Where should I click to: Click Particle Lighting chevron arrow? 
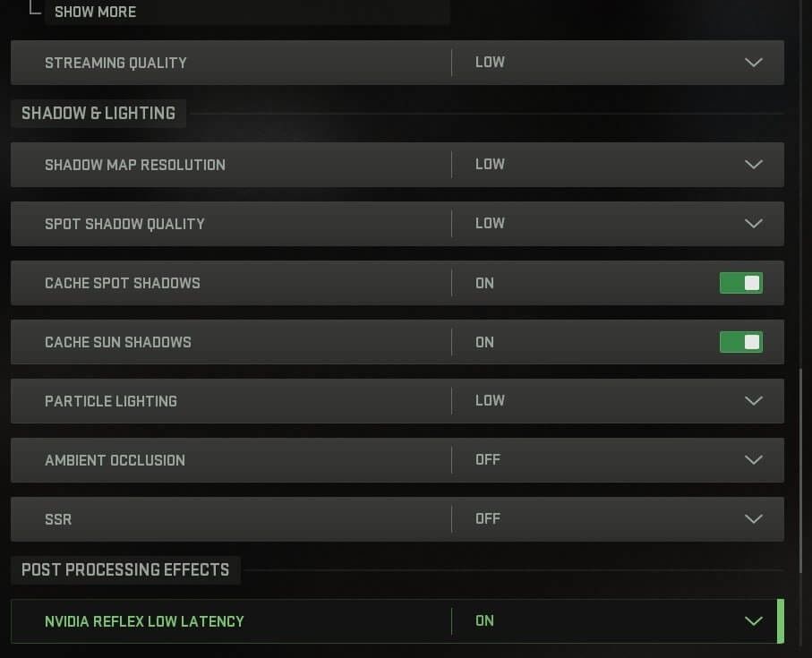(754, 401)
